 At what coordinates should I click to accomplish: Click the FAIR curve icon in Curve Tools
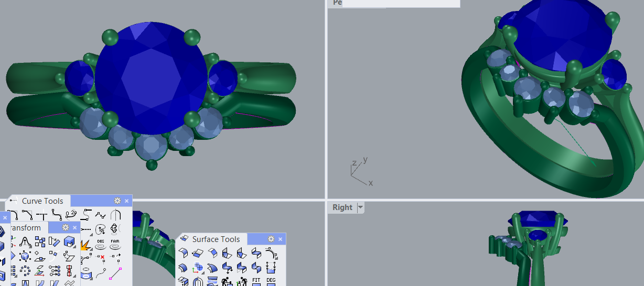(x=115, y=244)
